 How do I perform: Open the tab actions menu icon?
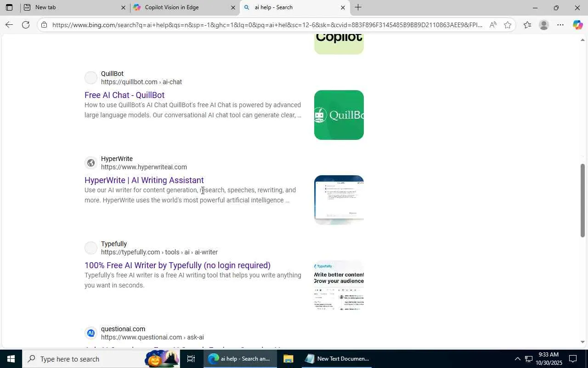pos(9,7)
